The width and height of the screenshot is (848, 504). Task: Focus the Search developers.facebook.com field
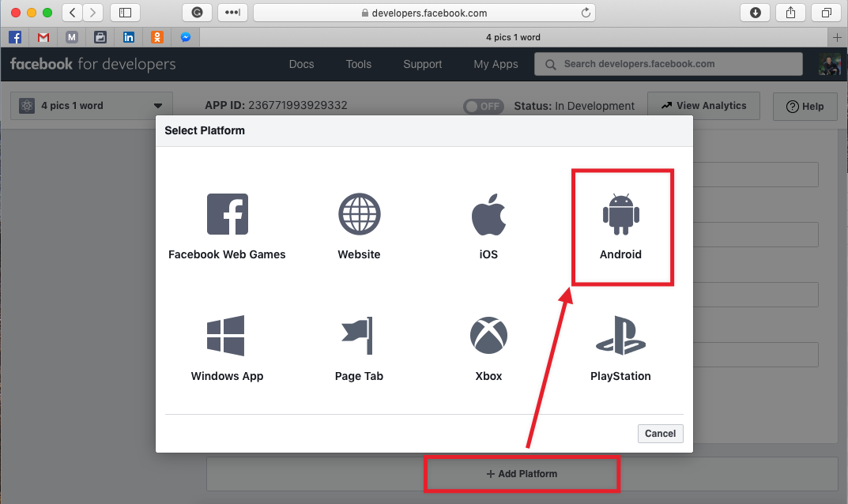(x=669, y=64)
